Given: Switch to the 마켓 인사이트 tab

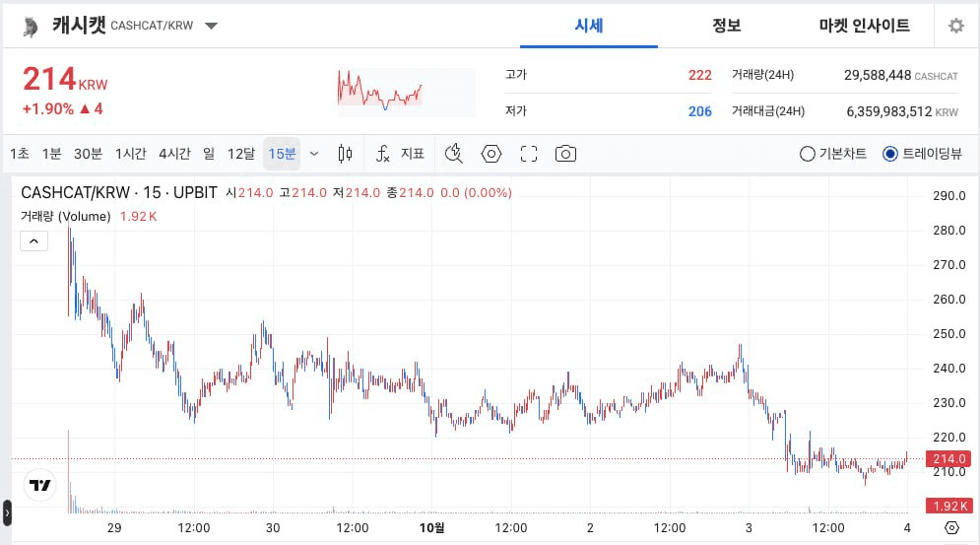Looking at the screenshot, I should point(865,26).
